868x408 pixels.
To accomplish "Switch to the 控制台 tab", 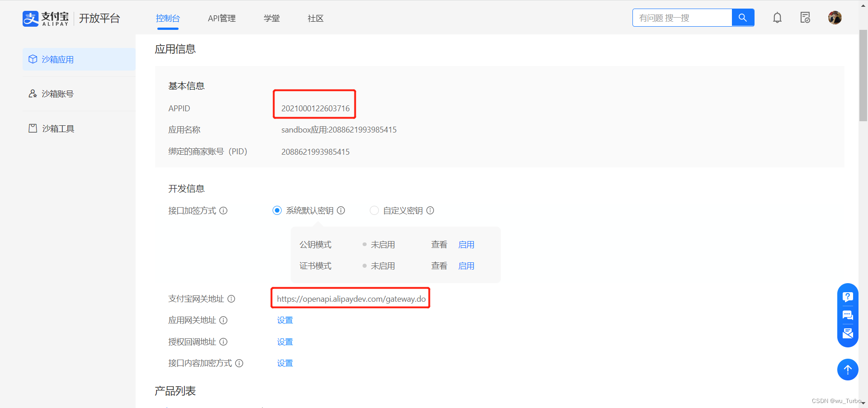I will (x=168, y=18).
